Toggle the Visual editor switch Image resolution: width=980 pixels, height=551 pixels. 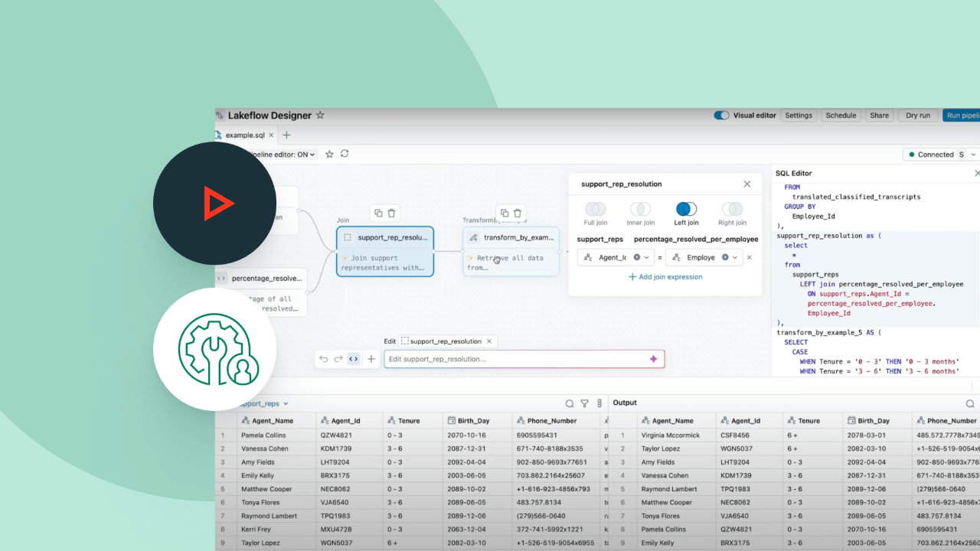point(720,115)
